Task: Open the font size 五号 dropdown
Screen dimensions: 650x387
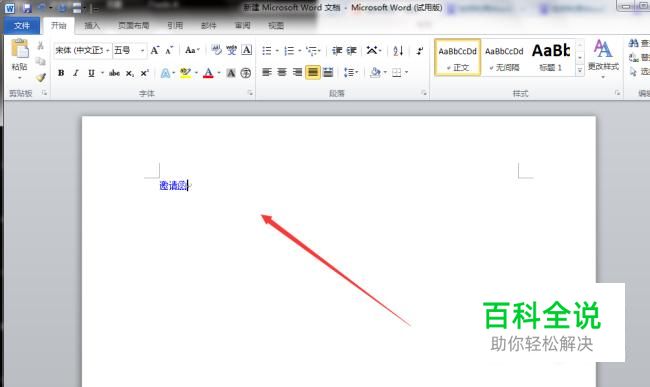Action: 142,51
